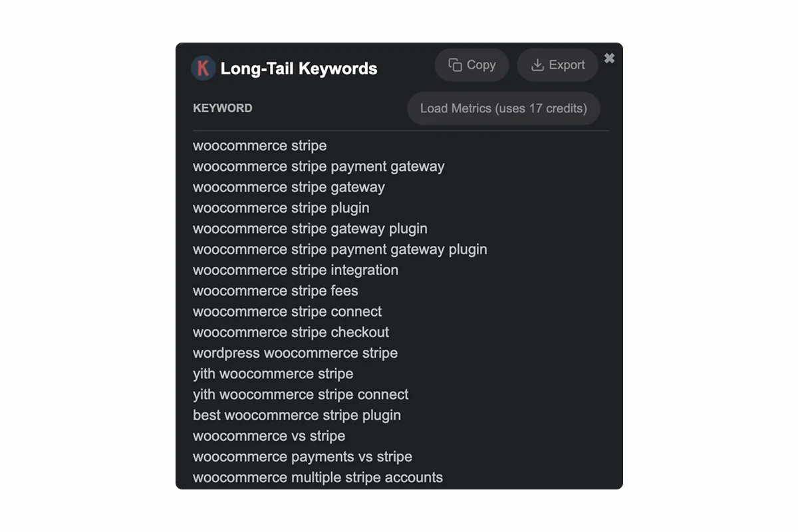Click the download icon in the Export button
Image resolution: width=798 pixels, height=532 pixels.
(x=536, y=65)
